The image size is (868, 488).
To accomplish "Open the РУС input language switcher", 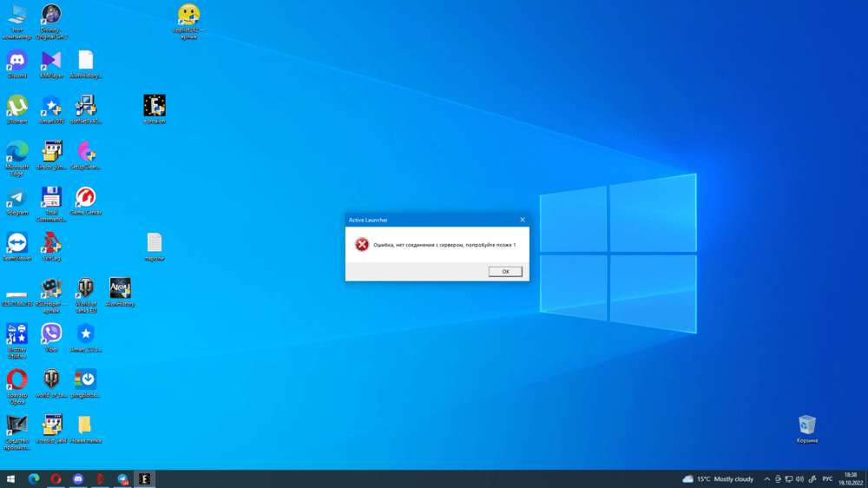I will tap(827, 478).
